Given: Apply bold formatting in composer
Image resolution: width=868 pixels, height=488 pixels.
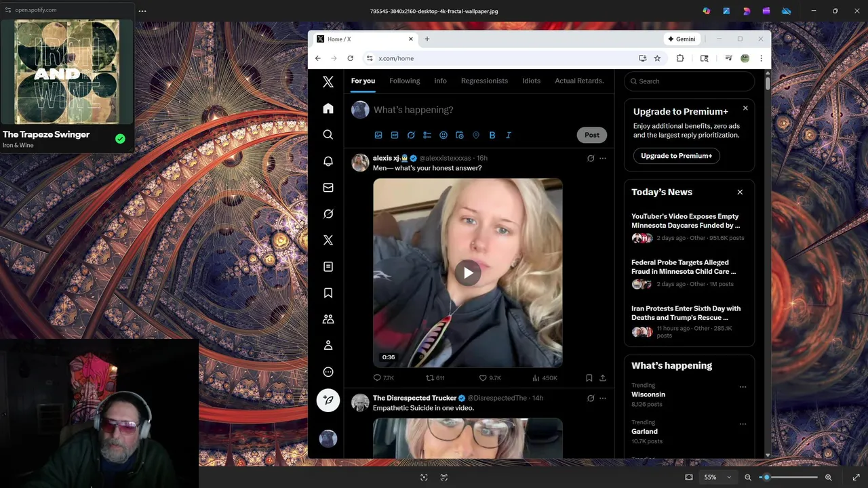Looking at the screenshot, I should (x=492, y=135).
